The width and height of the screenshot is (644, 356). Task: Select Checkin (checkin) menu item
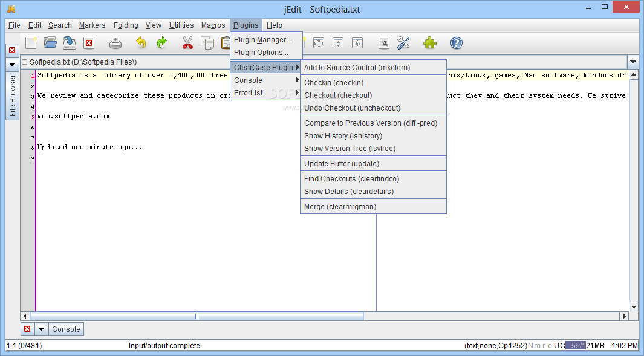(x=373, y=83)
